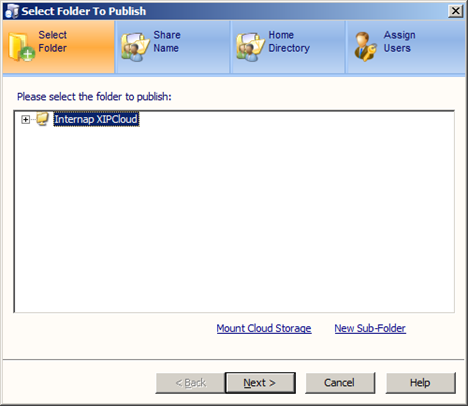The image size is (468, 406).
Task: Click the Select Folder step icon
Action: coord(21,47)
